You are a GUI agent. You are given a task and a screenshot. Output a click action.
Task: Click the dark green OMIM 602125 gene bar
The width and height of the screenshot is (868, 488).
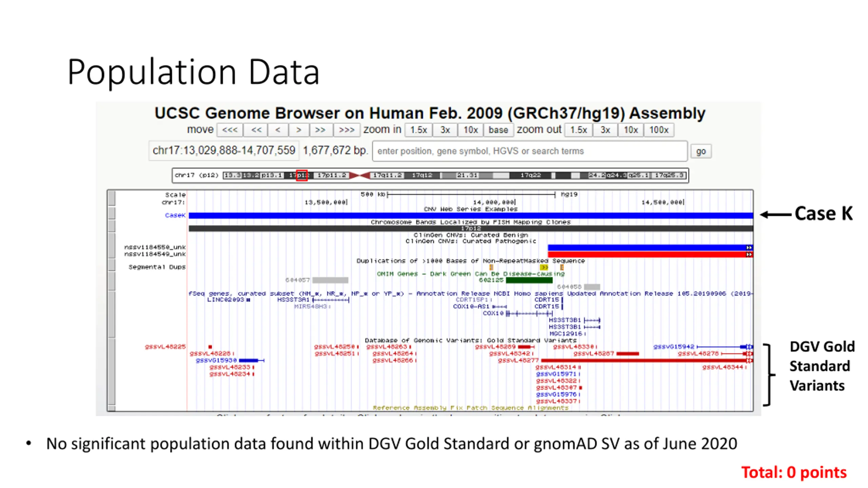click(x=529, y=280)
